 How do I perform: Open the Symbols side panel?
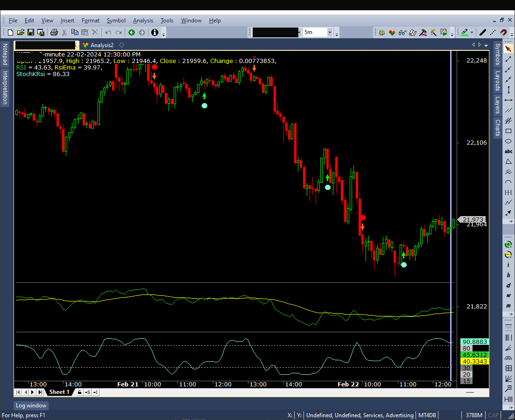[x=498, y=55]
